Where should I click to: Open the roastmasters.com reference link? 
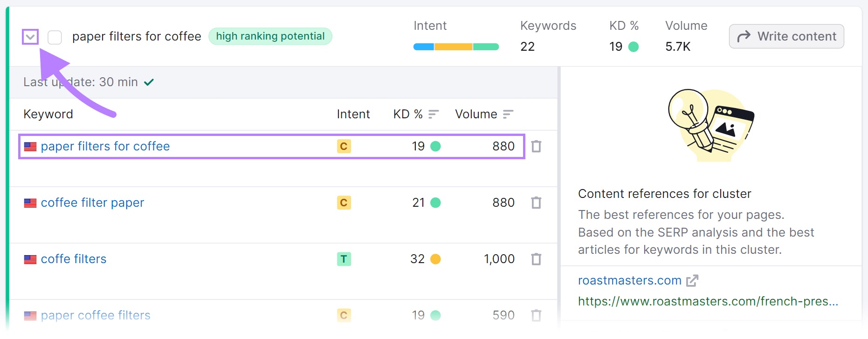click(x=630, y=280)
